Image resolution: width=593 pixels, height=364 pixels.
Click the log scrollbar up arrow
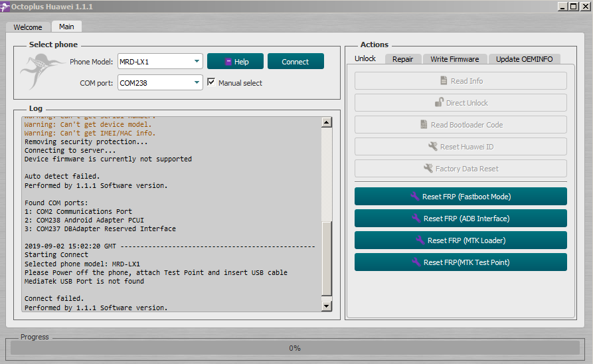tap(326, 122)
